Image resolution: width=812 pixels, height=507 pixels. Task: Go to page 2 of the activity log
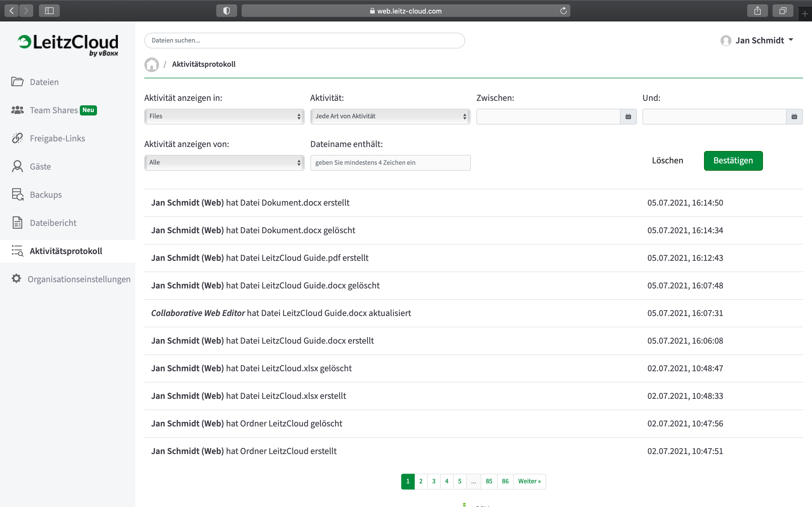(421, 481)
